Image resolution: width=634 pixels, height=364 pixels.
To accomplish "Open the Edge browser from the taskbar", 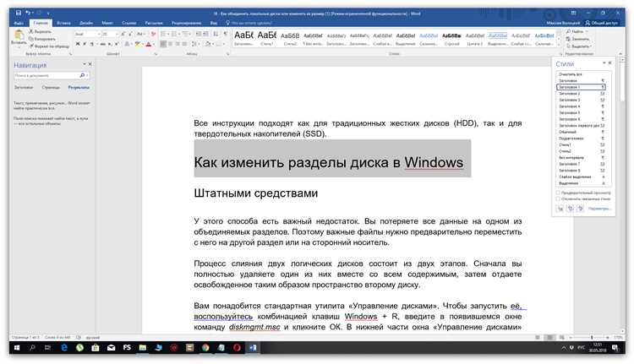I will point(64,347).
